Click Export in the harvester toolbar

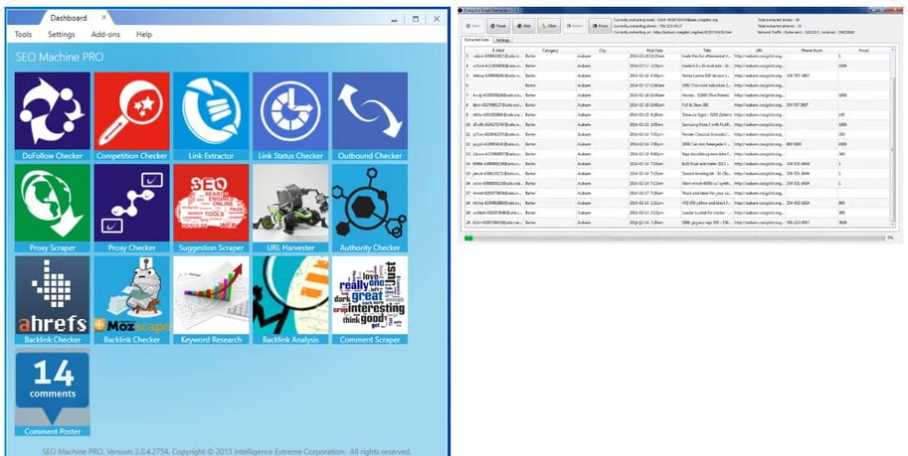(574, 25)
